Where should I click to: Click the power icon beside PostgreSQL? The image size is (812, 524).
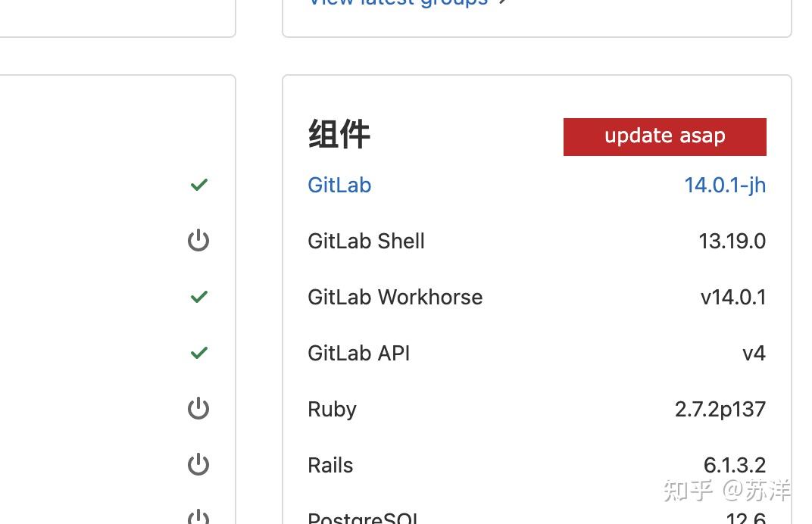[x=198, y=517]
